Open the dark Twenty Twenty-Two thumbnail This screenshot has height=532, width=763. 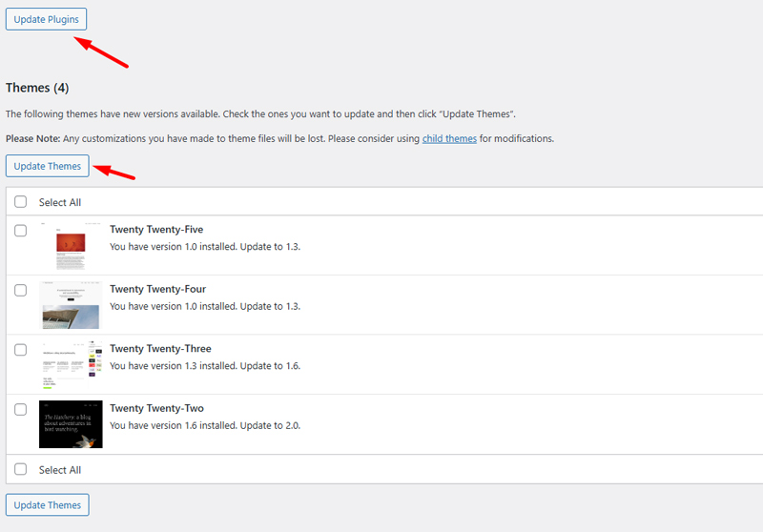(x=71, y=424)
